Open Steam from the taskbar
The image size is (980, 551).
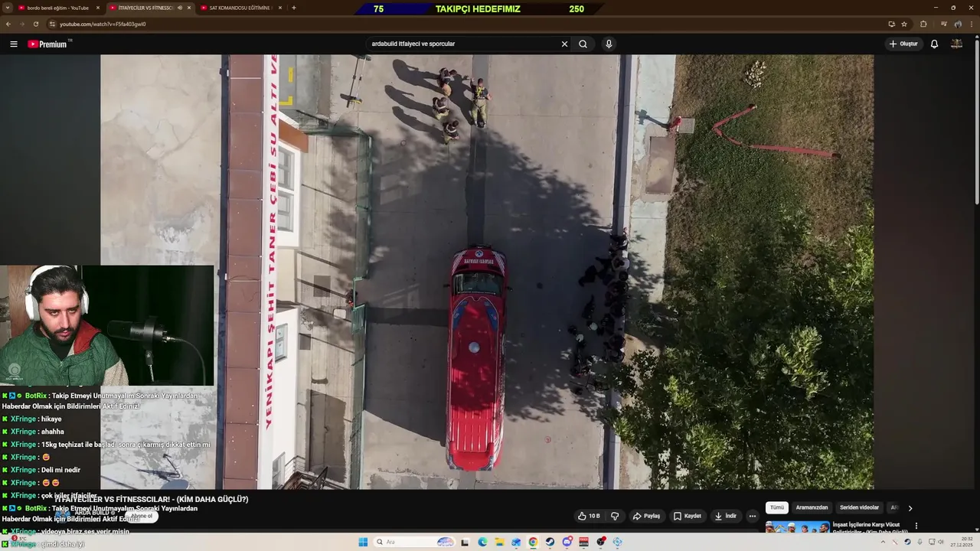pyautogui.click(x=550, y=542)
